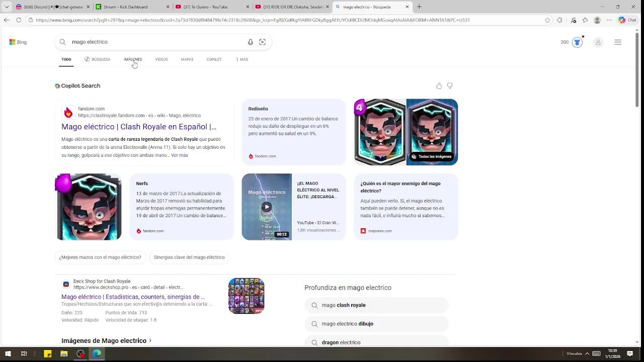This screenshot has width=644, height=362.
Task: Select the TODO search tab
Action: [x=66, y=59]
